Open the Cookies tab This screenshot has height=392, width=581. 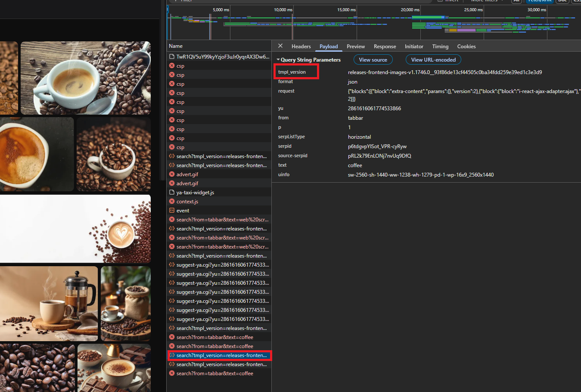point(466,47)
